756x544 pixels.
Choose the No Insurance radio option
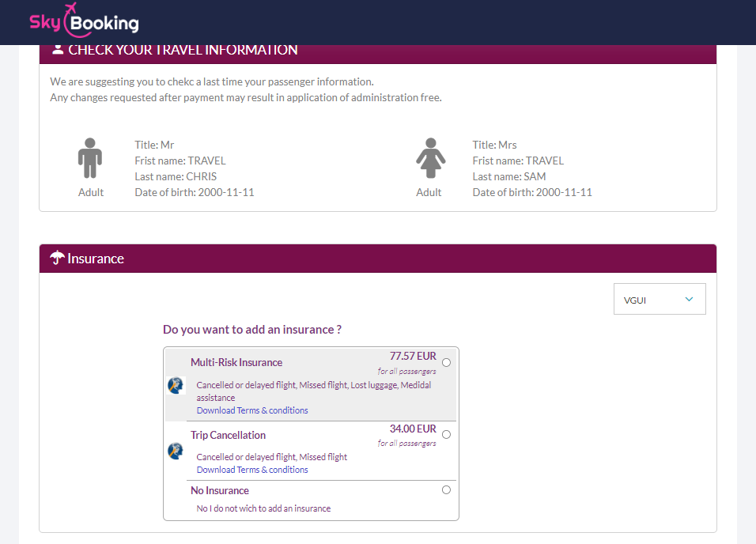coord(447,490)
